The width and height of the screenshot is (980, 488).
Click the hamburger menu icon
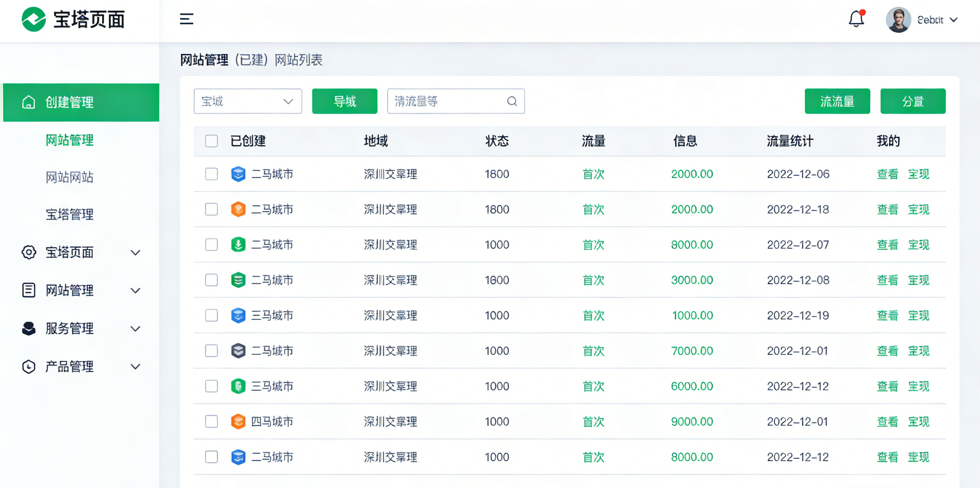[x=186, y=19]
